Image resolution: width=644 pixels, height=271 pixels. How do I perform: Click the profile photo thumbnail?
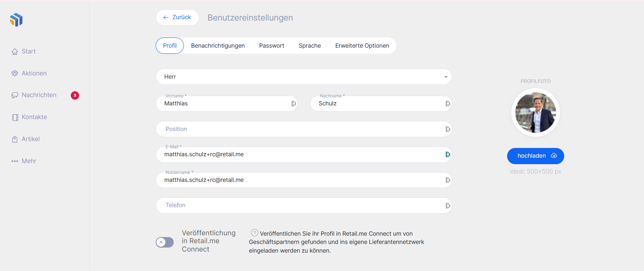click(535, 113)
